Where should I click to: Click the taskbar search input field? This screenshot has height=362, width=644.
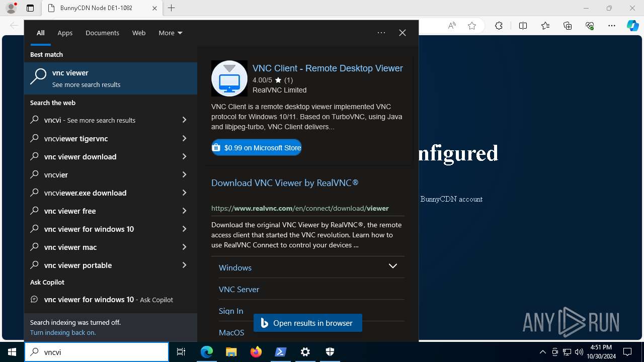pyautogui.click(x=97, y=352)
